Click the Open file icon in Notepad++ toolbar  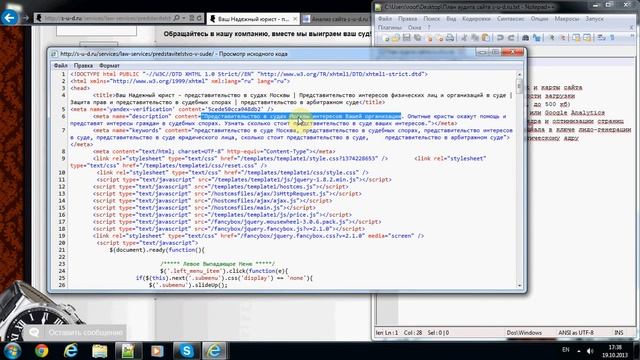(x=396, y=38)
